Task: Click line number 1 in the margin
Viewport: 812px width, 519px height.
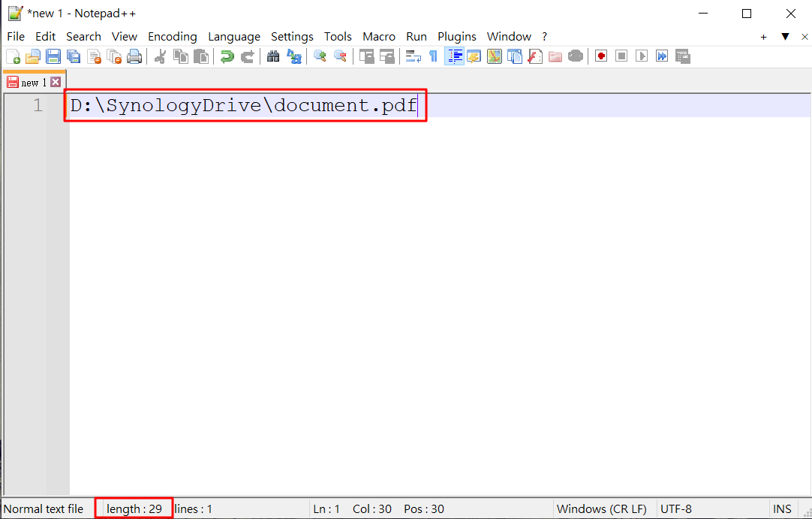Action: (x=38, y=106)
